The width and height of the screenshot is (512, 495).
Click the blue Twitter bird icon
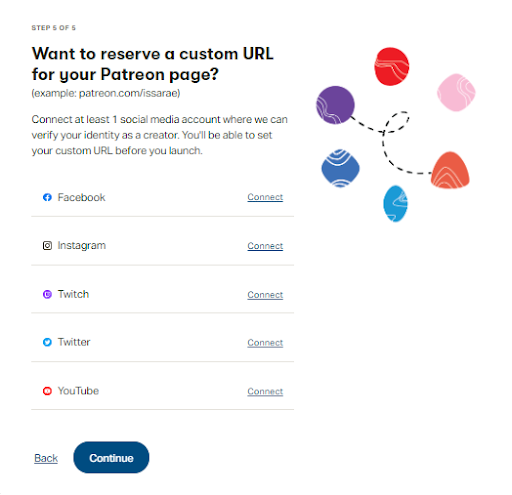(x=47, y=342)
